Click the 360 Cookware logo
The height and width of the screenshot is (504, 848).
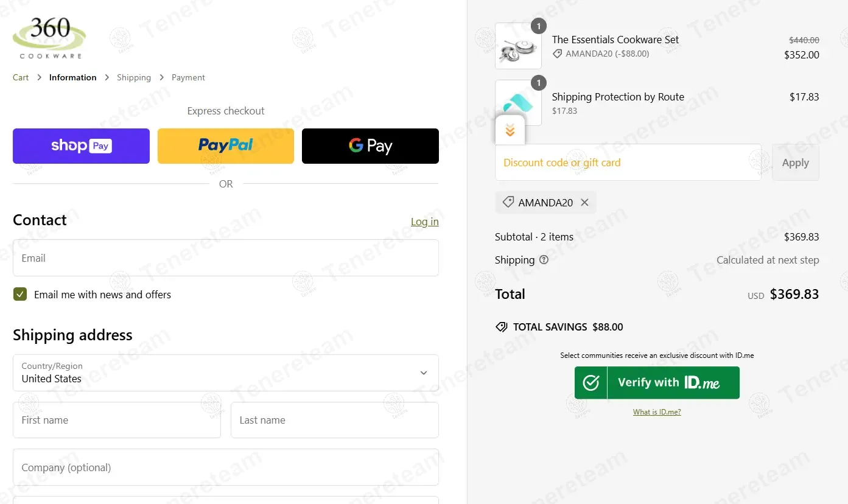(49, 38)
